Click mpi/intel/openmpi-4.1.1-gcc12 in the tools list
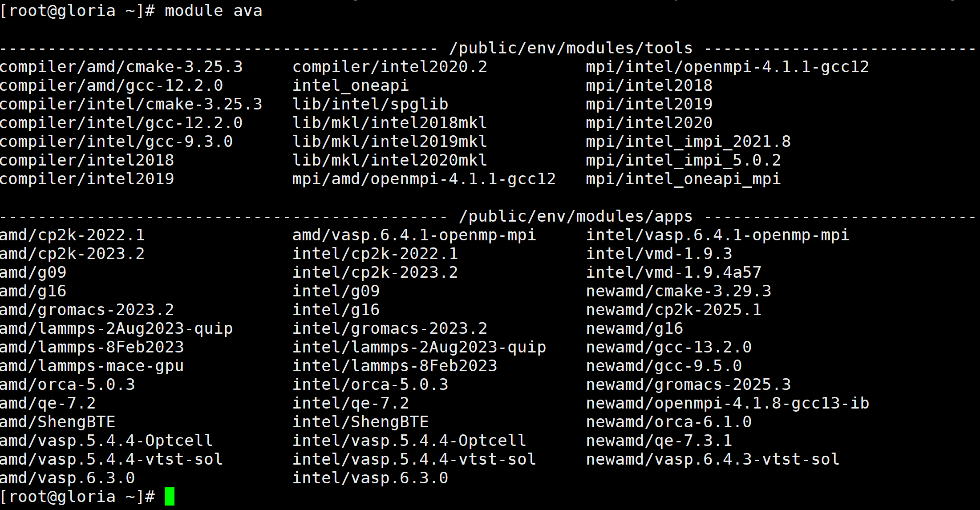Image resolution: width=980 pixels, height=510 pixels. tap(727, 67)
